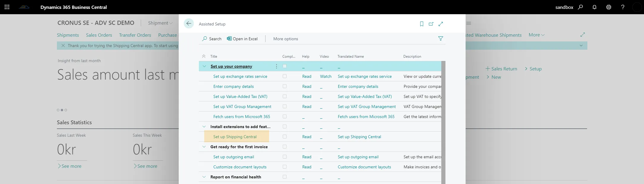The image size is (644, 184).
Task: Toggle the filter pane funnel icon
Action: (441, 38)
